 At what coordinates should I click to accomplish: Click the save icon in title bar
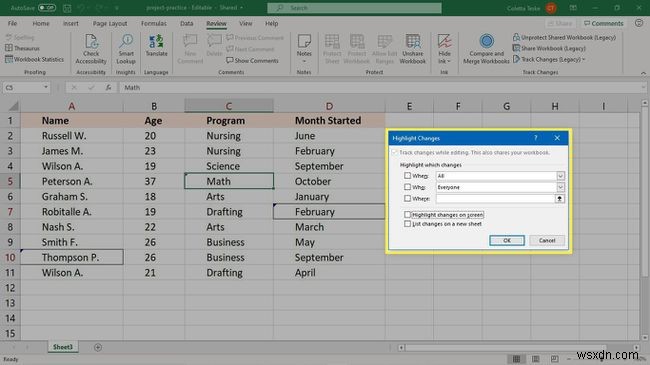coord(67,8)
